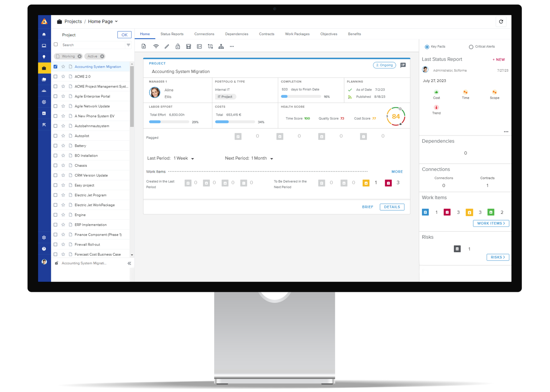Select the Key Facts radio button
The image size is (550, 392).
pyautogui.click(x=427, y=47)
